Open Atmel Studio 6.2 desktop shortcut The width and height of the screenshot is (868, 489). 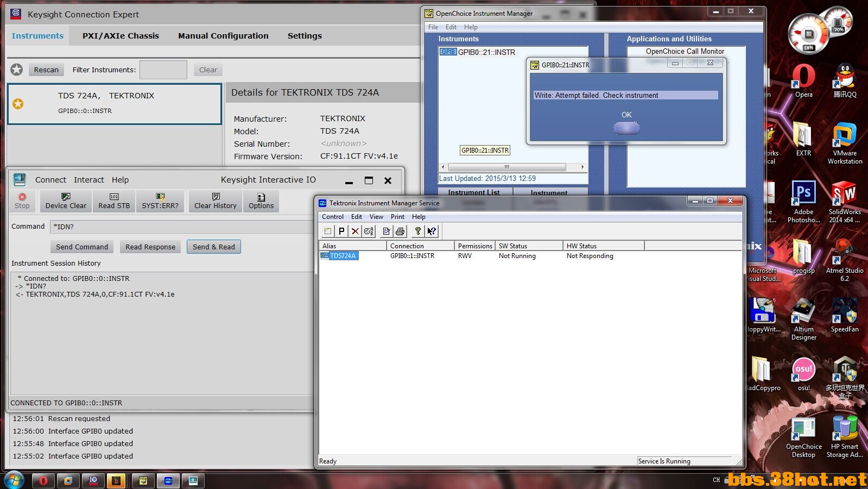(x=845, y=261)
